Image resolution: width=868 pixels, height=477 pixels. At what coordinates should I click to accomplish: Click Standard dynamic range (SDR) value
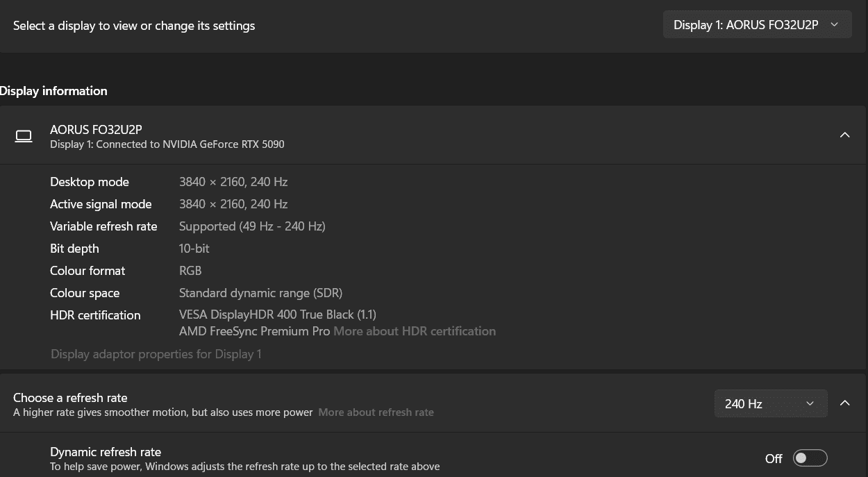[260, 293]
